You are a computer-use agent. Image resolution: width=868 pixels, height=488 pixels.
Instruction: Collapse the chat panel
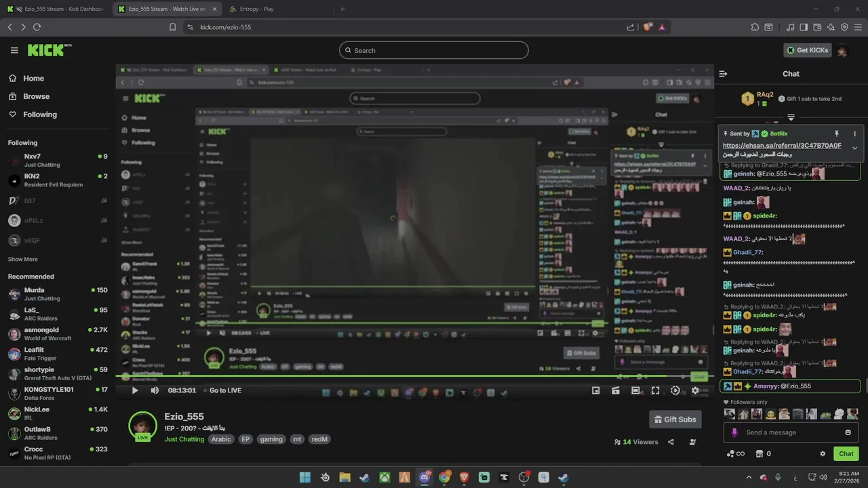click(724, 74)
